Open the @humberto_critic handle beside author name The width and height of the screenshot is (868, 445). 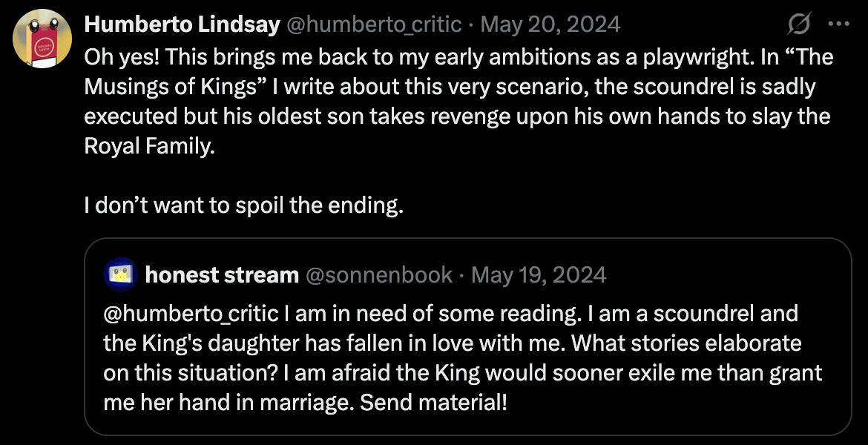point(373,24)
